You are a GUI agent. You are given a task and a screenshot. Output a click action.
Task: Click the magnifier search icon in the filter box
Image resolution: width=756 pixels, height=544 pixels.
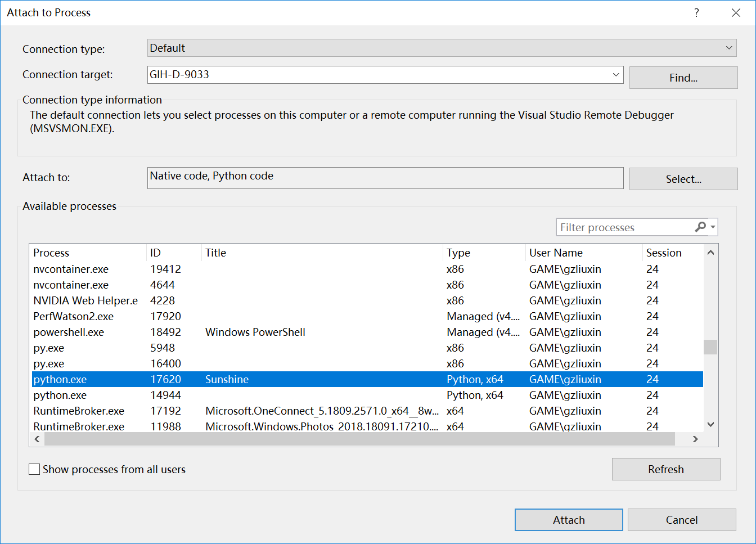pos(700,227)
